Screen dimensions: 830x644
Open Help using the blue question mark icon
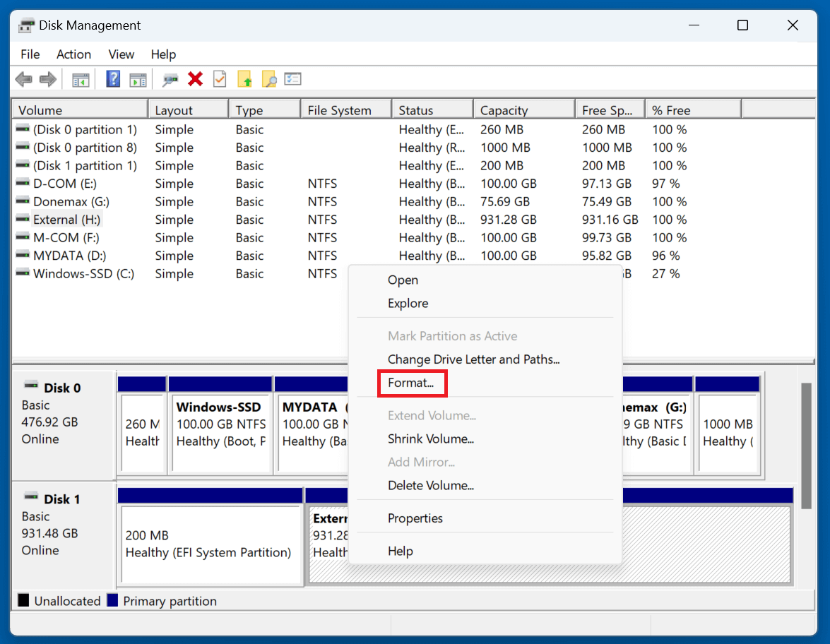[112, 78]
